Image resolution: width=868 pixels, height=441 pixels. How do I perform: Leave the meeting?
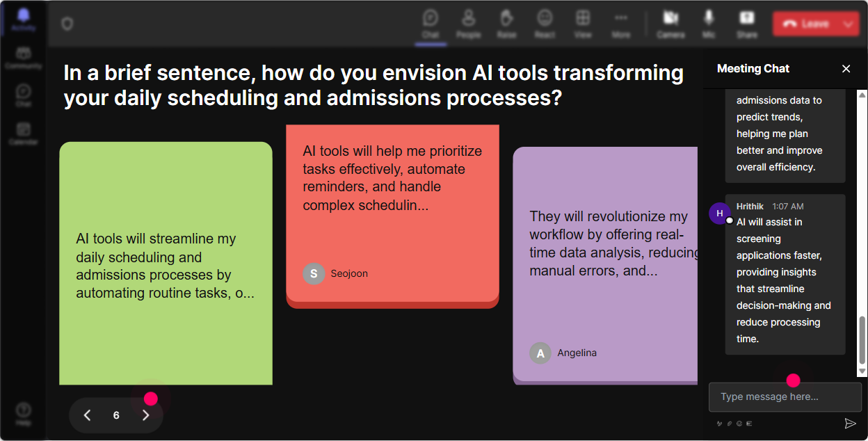click(x=805, y=24)
